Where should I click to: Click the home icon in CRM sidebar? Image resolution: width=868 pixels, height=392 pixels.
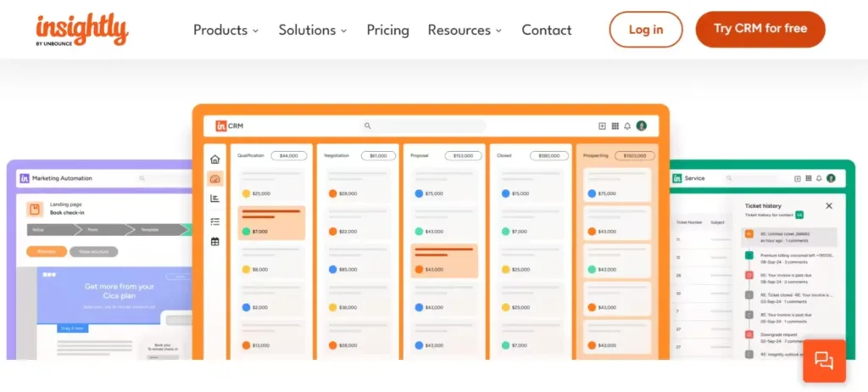pyautogui.click(x=215, y=159)
